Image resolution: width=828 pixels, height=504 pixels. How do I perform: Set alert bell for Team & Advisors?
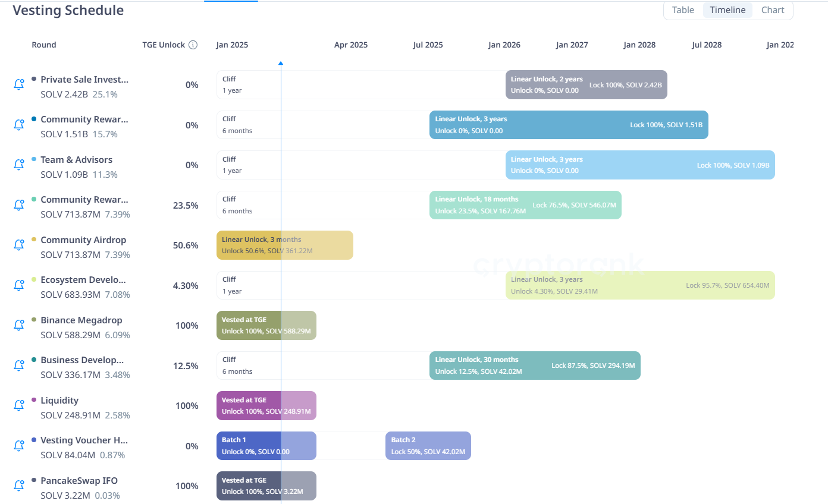(18, 165)
